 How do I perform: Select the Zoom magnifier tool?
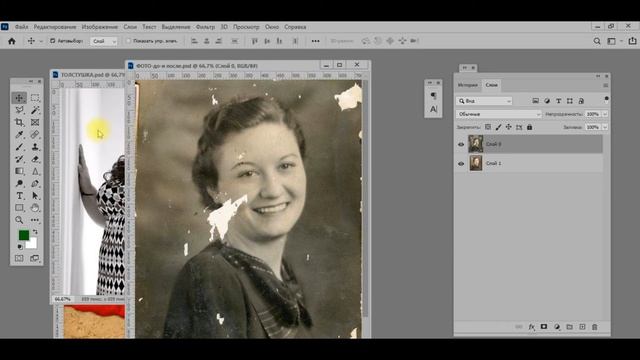[x=19, y=220]
